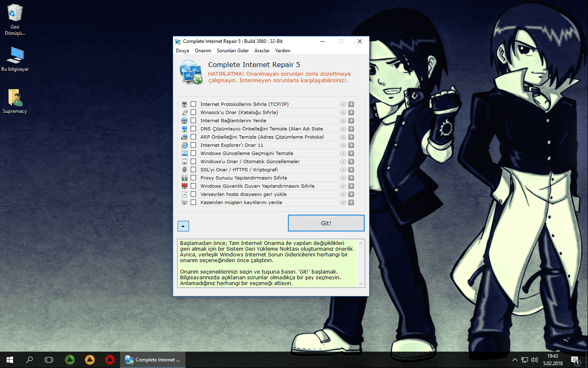Image resolution: width=588 pixels, height=368 pixels.
Task: Open the Araclar menu
Action: pyautogui.click(x=262, y=51)
